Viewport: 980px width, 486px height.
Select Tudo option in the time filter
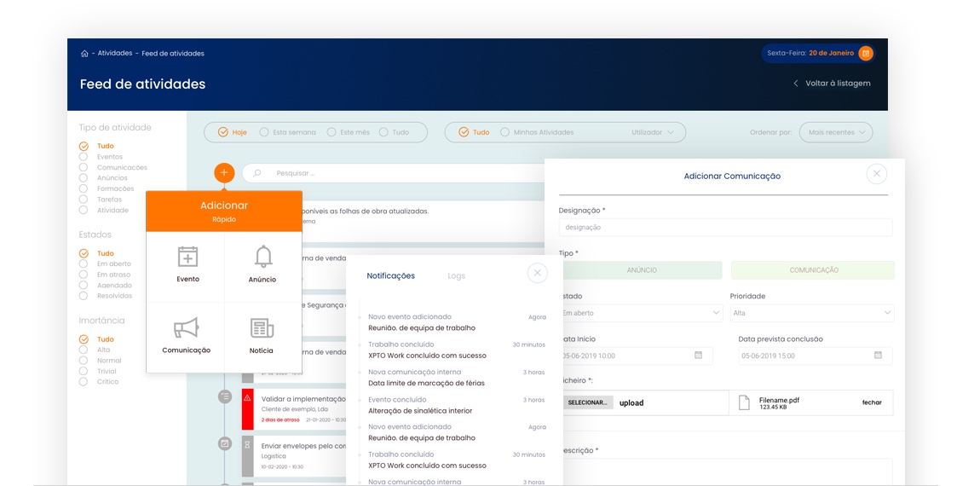tap(394, 132)
